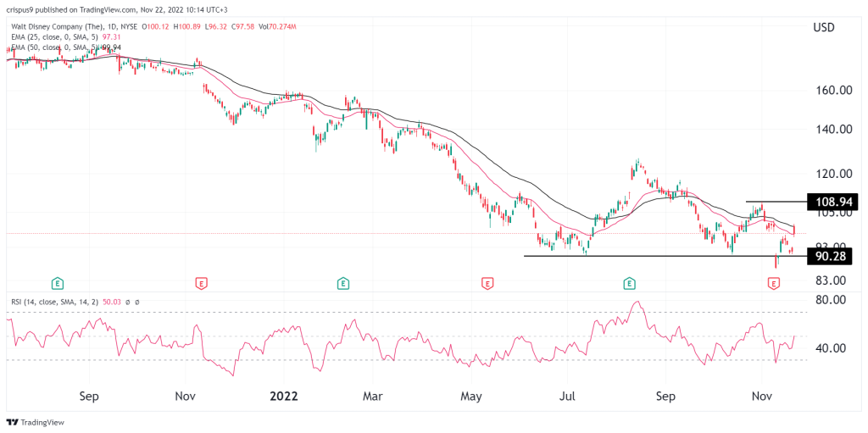Click the Jul time axis label
Screen dimensions: 868x433
567,397
